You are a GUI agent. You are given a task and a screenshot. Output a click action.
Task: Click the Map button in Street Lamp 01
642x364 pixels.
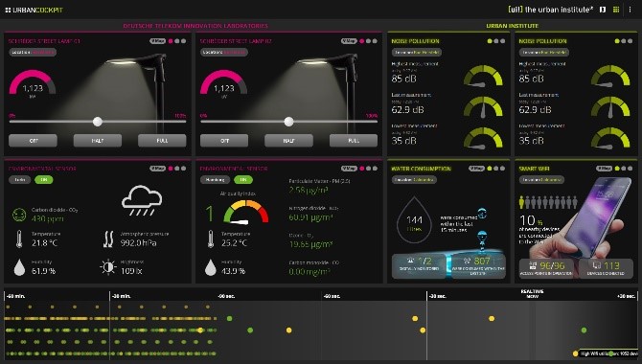(x=158, y=41)
